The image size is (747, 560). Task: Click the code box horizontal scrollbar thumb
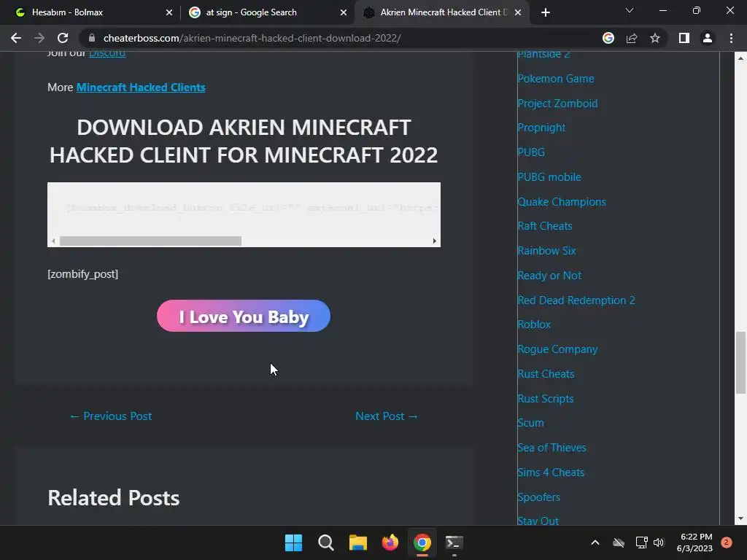150,241
